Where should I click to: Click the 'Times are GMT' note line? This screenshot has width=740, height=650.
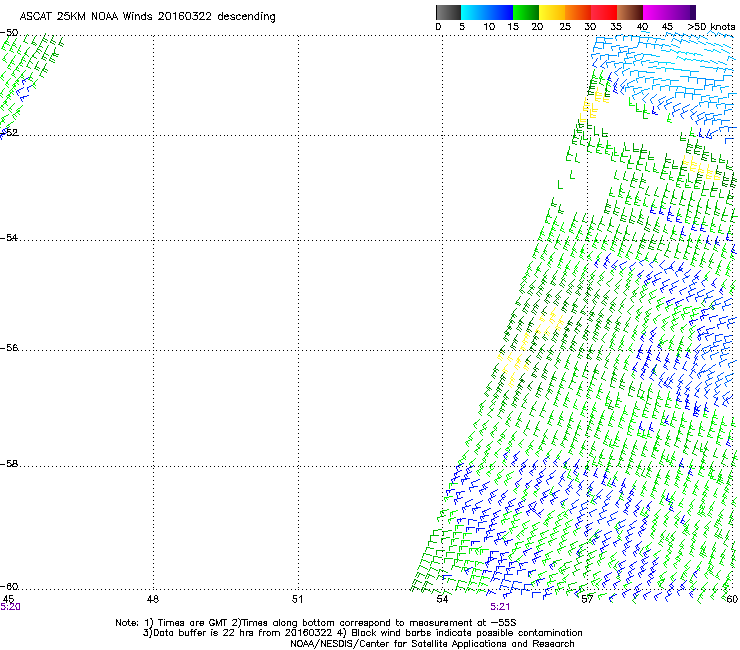[x=316, y=623]
